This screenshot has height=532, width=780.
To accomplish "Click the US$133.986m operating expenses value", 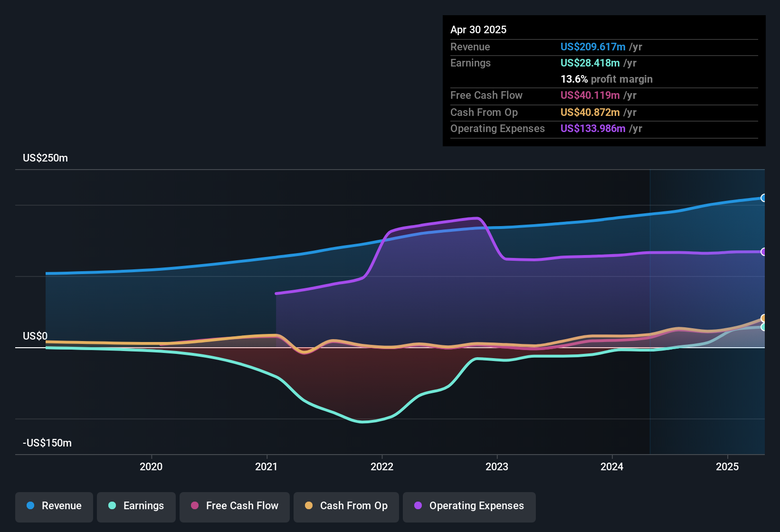I will click(593, 128).
